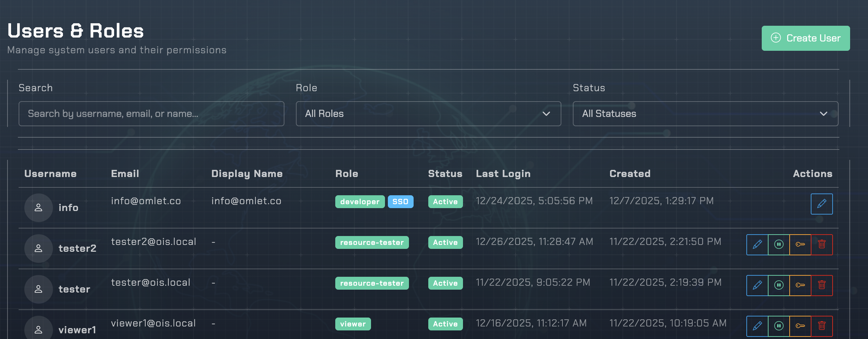Viewport: 868px width, 339px height.
Task: Click the delete trash icon for viewer1
Action: [x=822, y=326]
